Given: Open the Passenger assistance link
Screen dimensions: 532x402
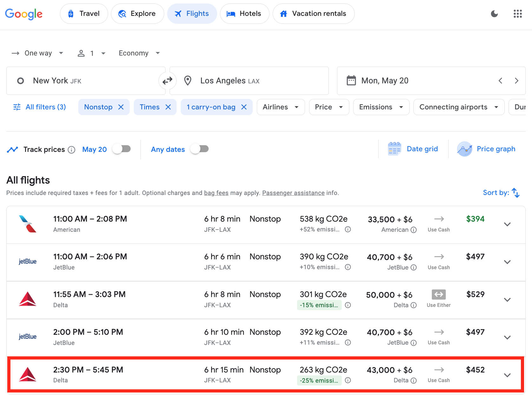Looking at the screenshot, I should [x=293, y=193].
